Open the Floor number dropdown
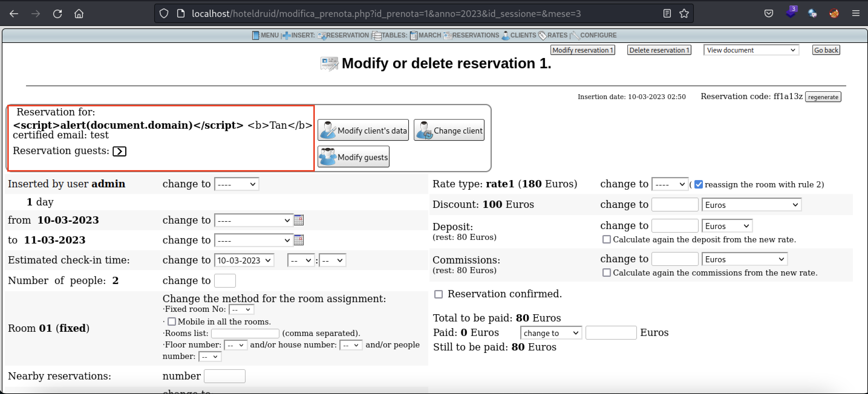This screenshot has height=394, width=868. (236, 345)
